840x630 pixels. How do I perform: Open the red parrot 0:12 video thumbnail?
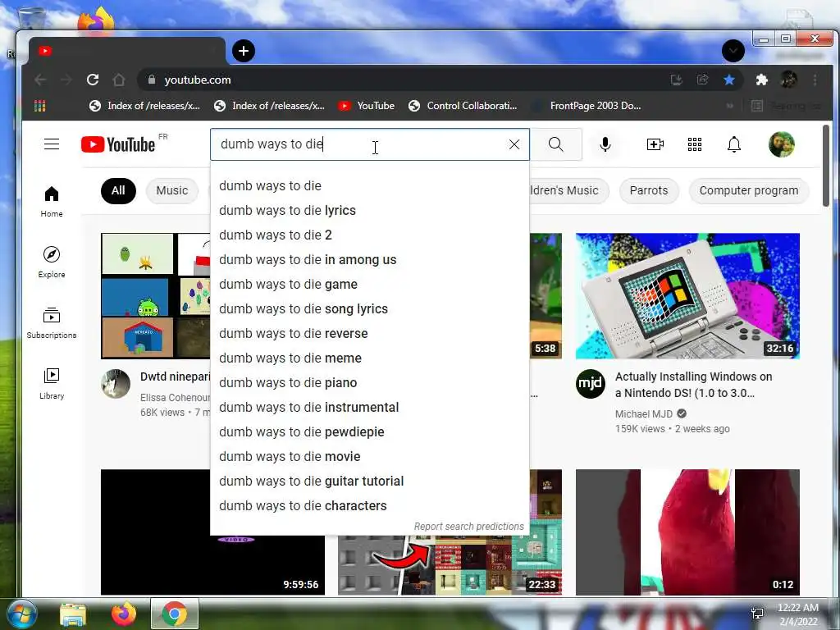point(687,532)
